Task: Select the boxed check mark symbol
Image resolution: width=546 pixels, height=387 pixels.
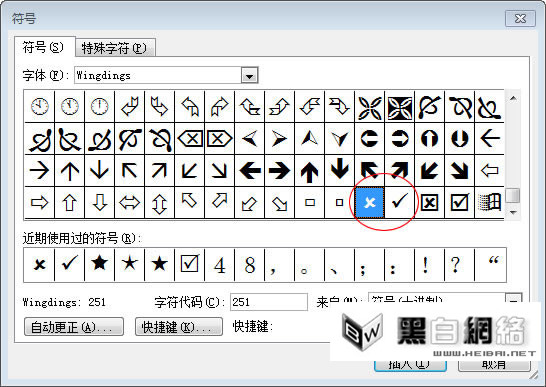Action: point(460,202)
